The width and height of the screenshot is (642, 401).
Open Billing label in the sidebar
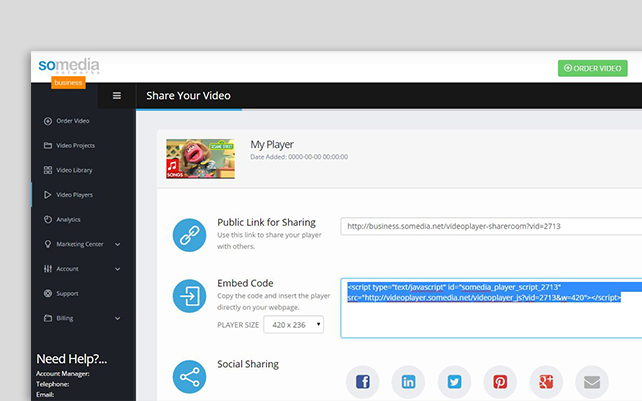(65, 318)
